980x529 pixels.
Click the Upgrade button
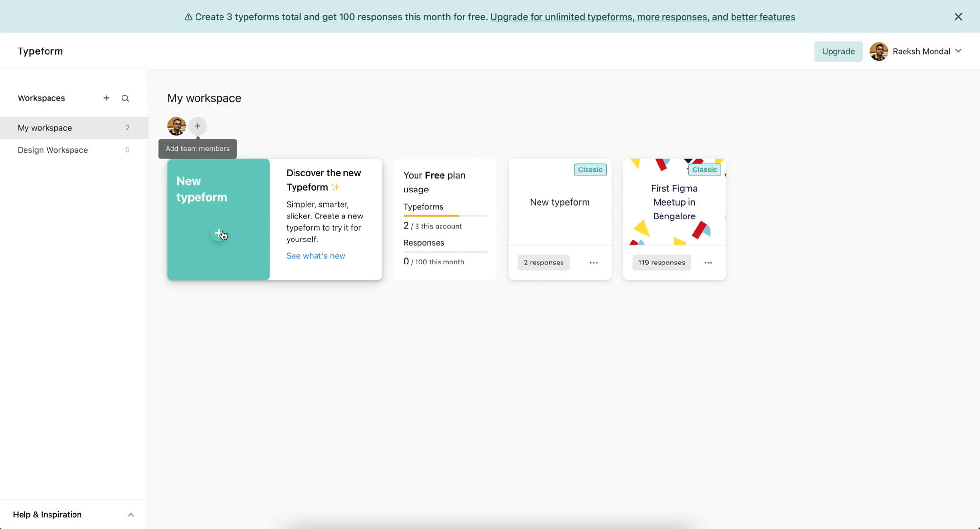(x=838, y=51)
